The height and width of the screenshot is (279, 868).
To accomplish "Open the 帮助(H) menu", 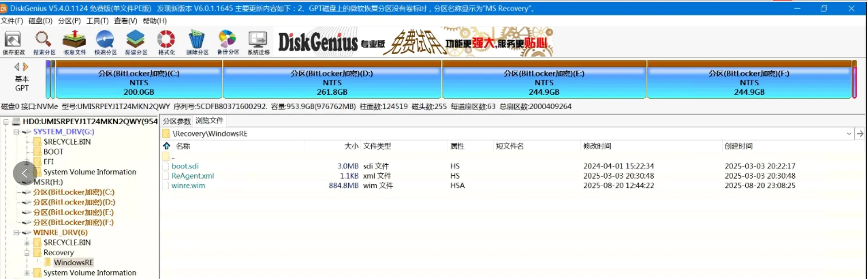I will coord(154,21).
